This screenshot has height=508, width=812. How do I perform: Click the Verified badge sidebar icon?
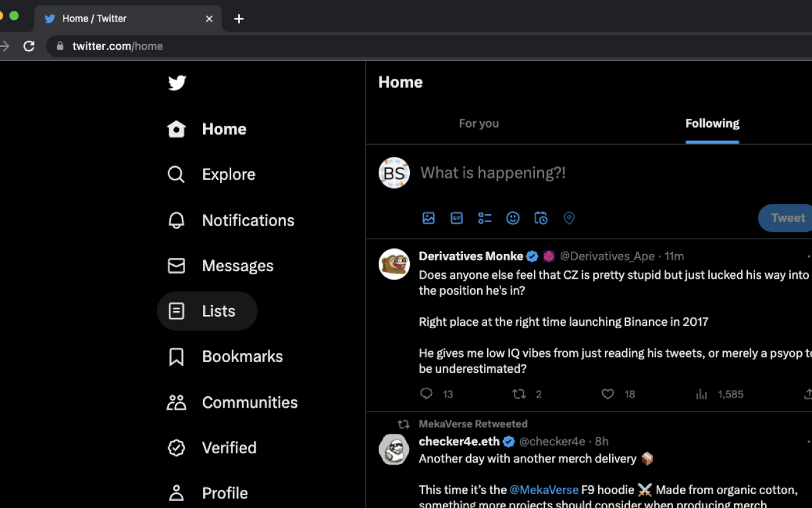click(176, 448)
